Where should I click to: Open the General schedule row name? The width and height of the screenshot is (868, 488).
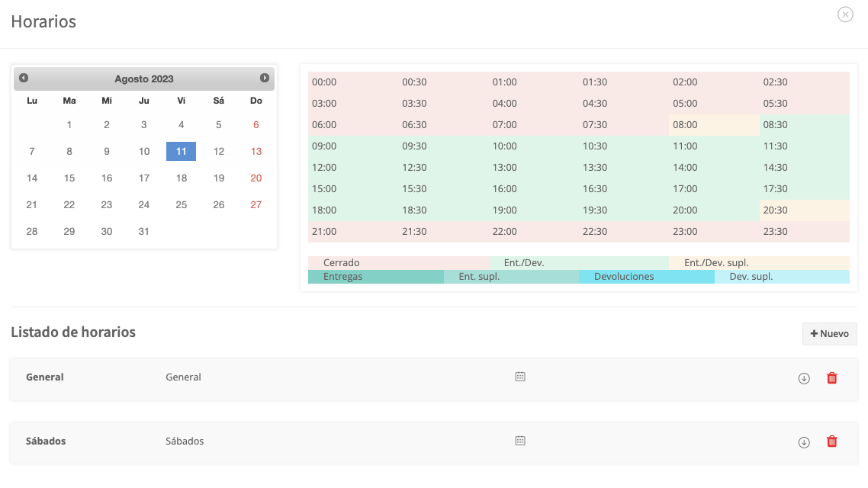(45, 377)
